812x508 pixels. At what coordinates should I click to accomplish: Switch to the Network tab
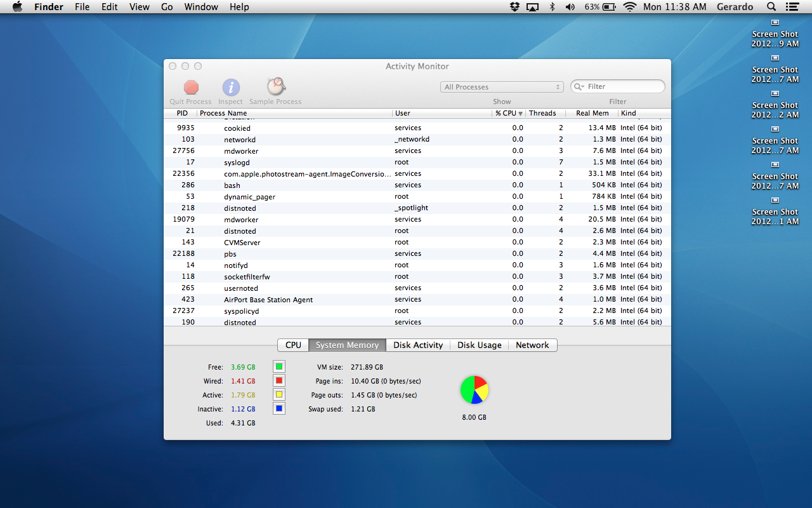pyautogui.click(x=532, y=345)
